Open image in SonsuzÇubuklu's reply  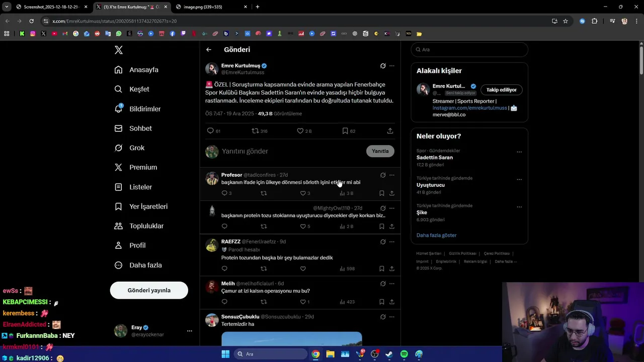click(x=292, y=339)
